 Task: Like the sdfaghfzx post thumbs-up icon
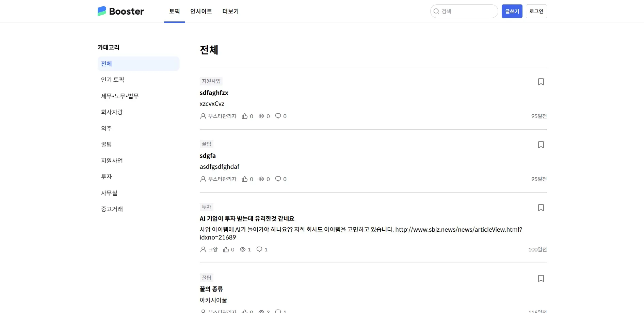(245, 116)
